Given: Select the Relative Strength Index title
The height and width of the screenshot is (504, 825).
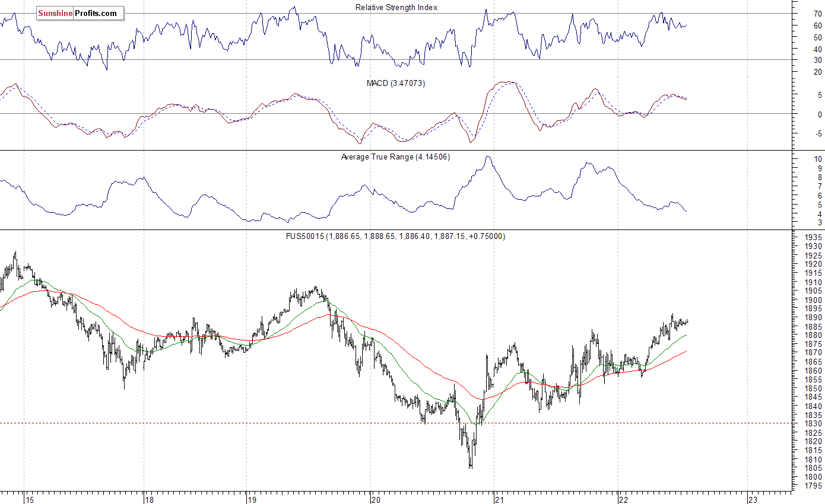Looking at the screenshot, I should (x=396, y=8).
